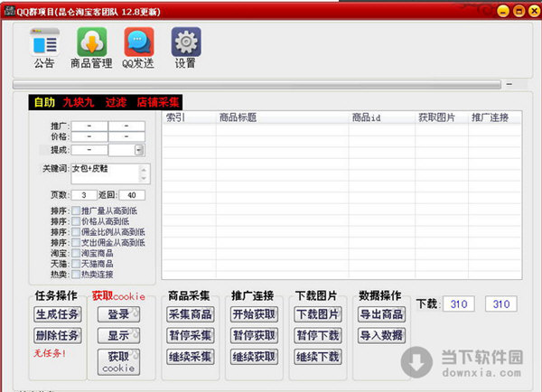Click the 推广 maximum input field
Screen dimensions: 542x392
click(x=126, y=126)
